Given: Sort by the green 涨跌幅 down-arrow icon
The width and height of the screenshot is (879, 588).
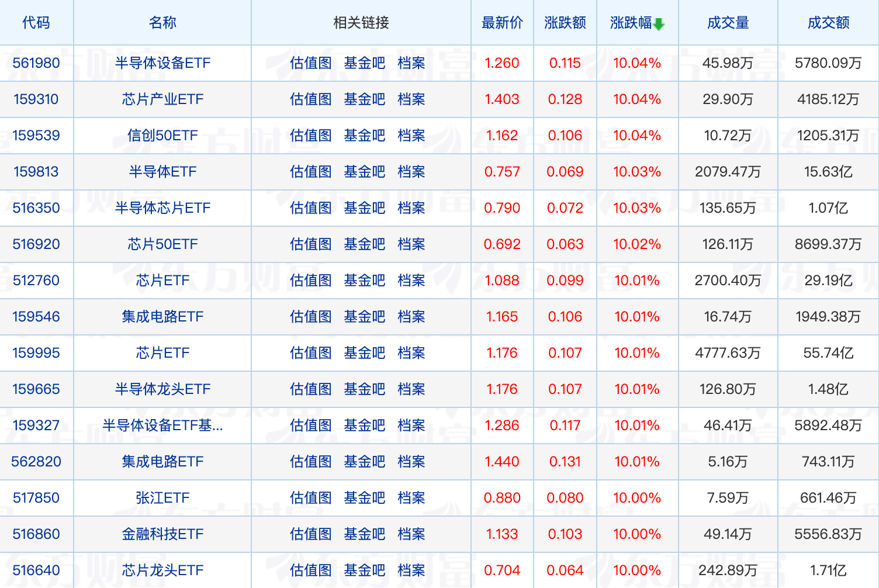Looking at the screenshot, I should point(659,24).
